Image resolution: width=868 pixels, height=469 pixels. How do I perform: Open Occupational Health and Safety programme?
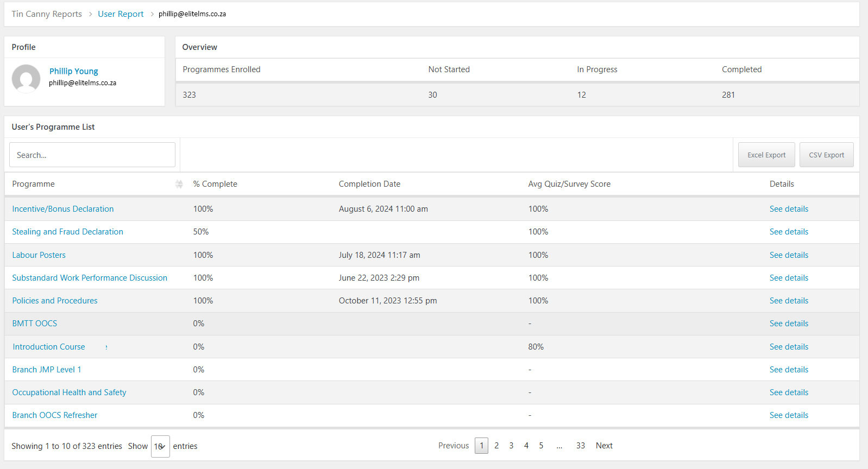tap(69, 392)
